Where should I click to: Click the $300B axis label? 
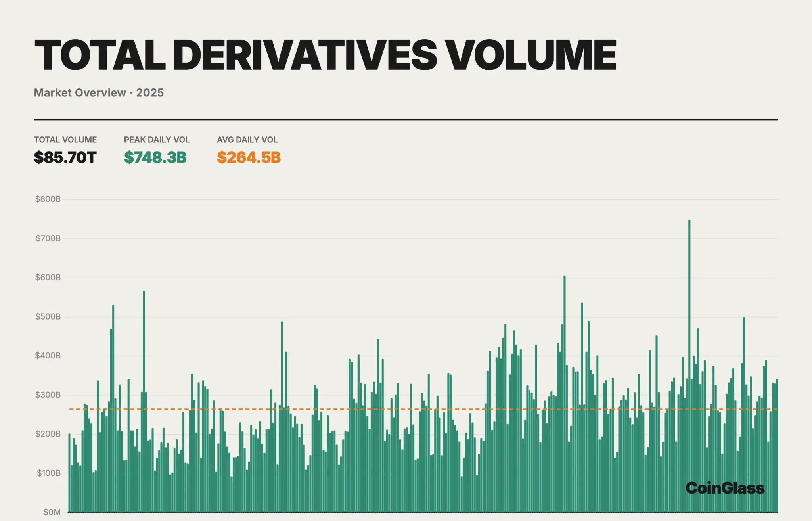click(48, 395)
